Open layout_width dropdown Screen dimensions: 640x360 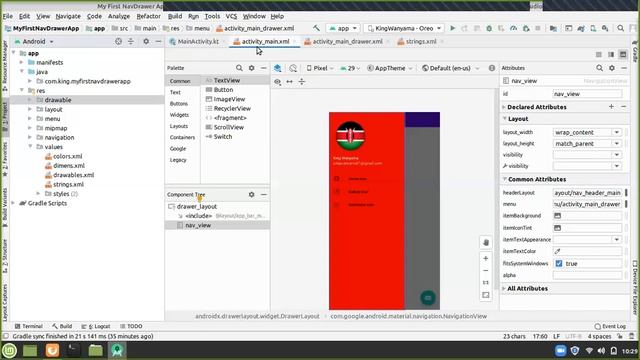(616, 132)
